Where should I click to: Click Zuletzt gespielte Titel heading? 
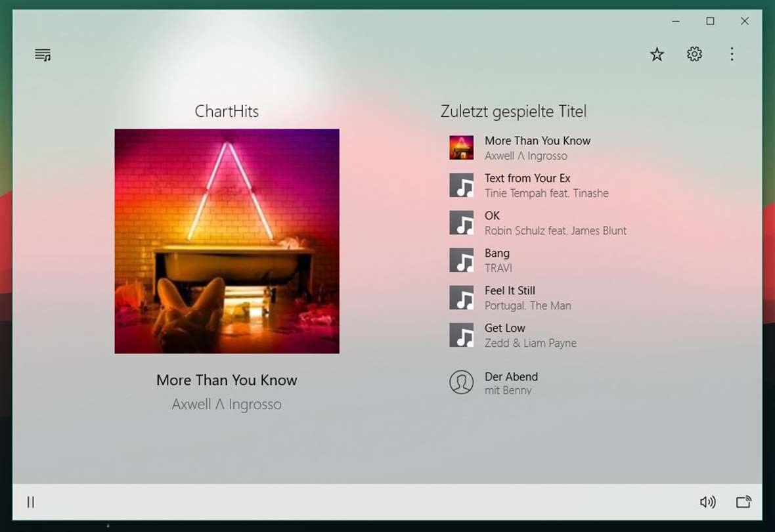pos(514,112)
